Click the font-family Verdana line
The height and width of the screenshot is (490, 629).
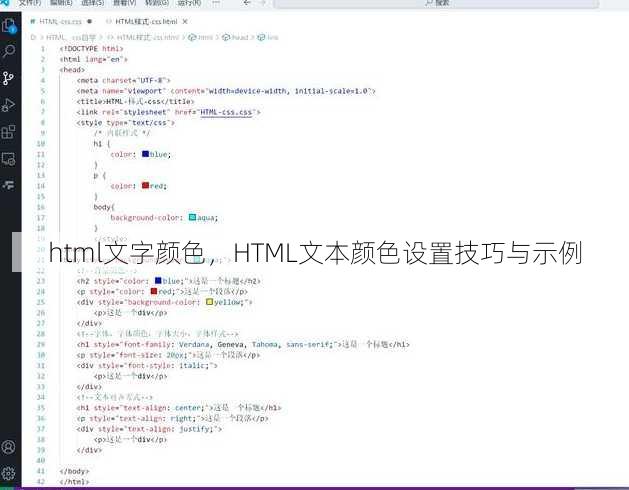[243, 344]
